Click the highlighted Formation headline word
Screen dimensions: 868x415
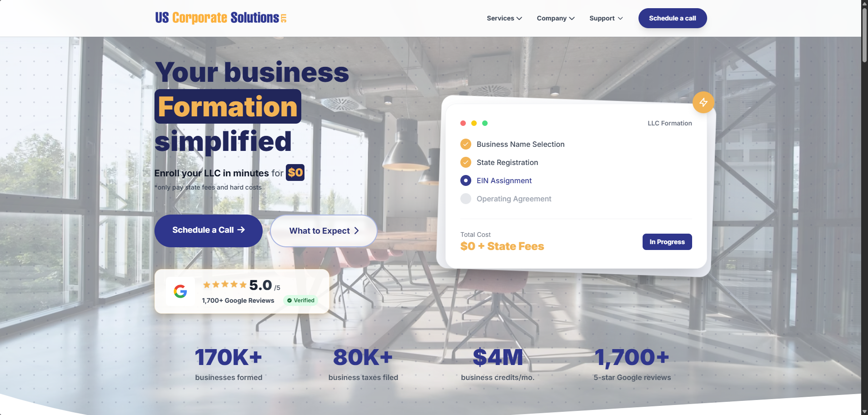228,106
